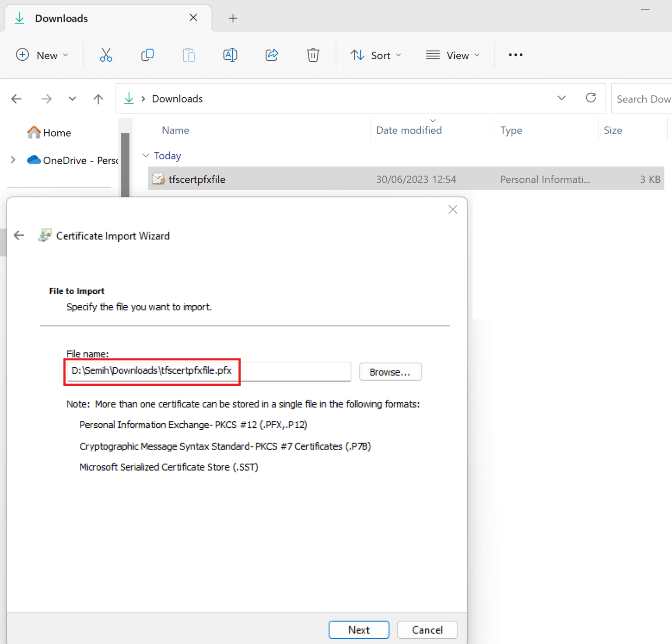Select the Cut icon in the toolbar
672x644 pixels.
coord(106,55)
